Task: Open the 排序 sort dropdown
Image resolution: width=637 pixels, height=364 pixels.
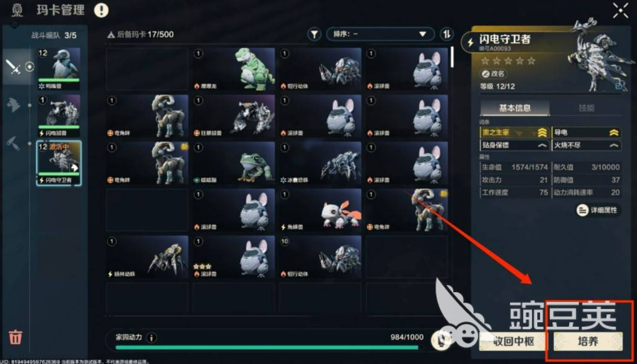Action: tap(380, 34)
